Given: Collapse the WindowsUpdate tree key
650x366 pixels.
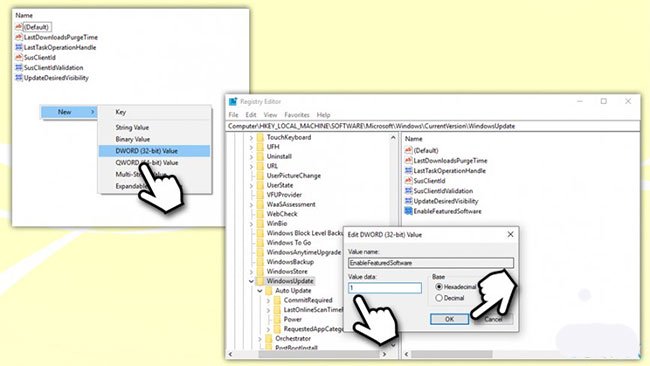Looking at the screenshot, I should (x=251, y=281).
